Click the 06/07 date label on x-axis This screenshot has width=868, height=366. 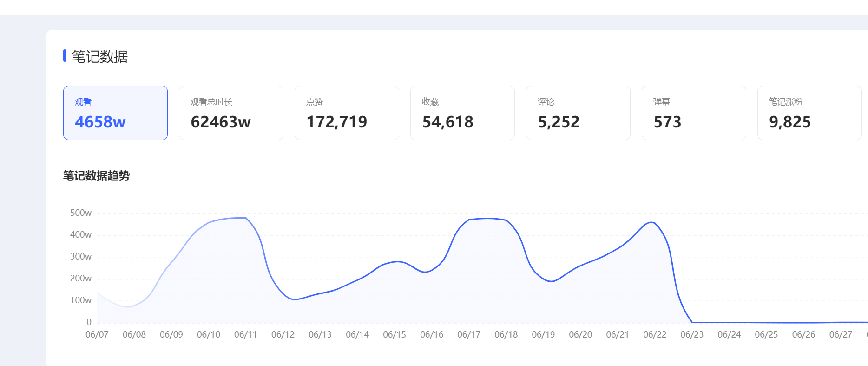pos(97,335)
